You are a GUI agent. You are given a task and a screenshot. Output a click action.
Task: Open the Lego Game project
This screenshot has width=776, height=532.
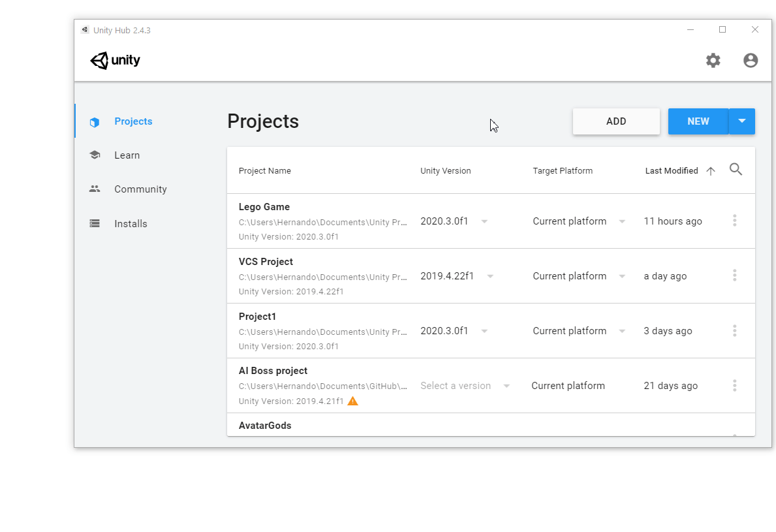(x=264, y=207)
